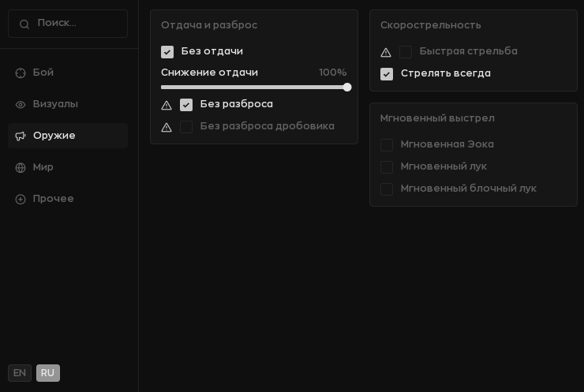Enable the Мгновенная Эока checkbox
This screenshot has width=584, height=392.
coord(387,145)
